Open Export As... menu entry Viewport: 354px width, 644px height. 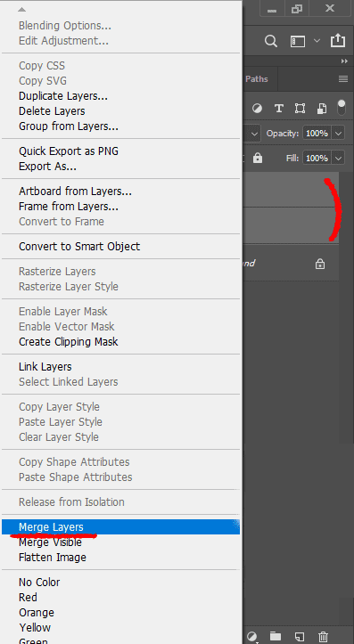[x=47, y=167]
